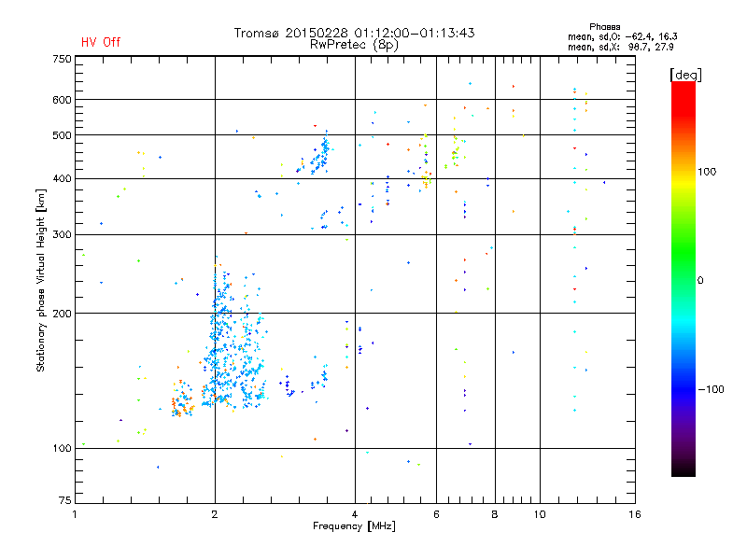
Task: Click the '[deg]' colorbar unit label
Action: 685,75
